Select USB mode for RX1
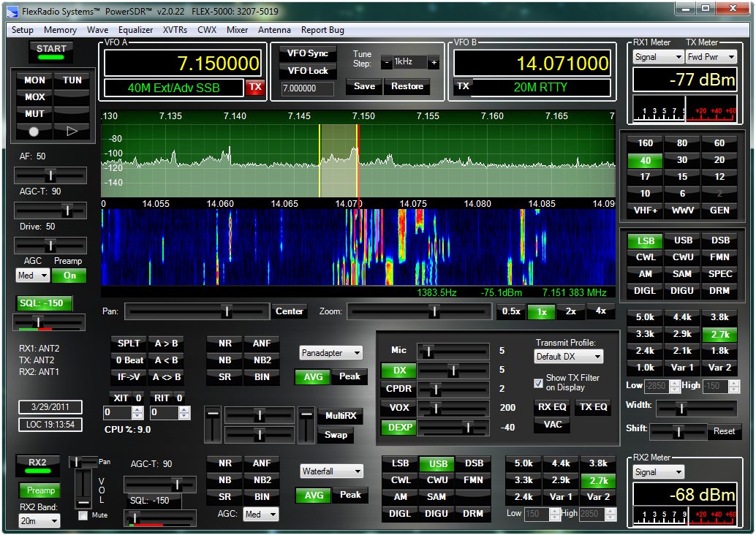Screen dimensions: 756x535 tap(683, 240)
